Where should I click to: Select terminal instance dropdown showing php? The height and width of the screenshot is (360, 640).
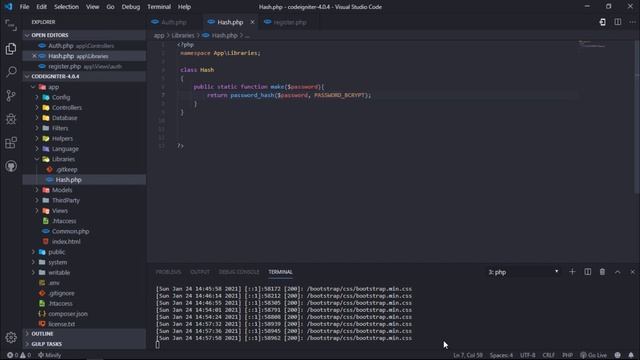[523, 272]
